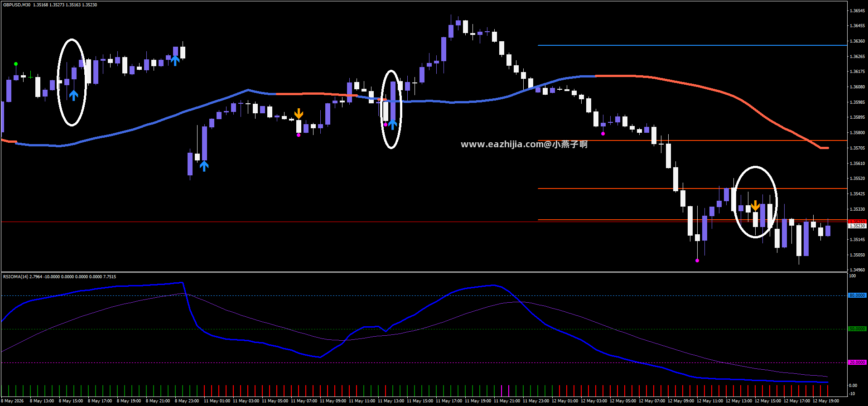The width and height of the screenshot is (868, 406).
Task: Select the magenta dot near 11 May 07:00
Action: (299, 135)
